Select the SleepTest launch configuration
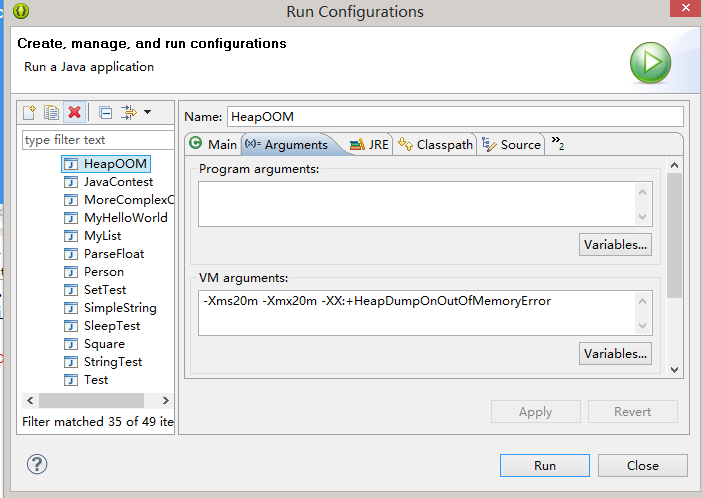Viewport: 703px width, 498px height. click(x=111, y=326)
